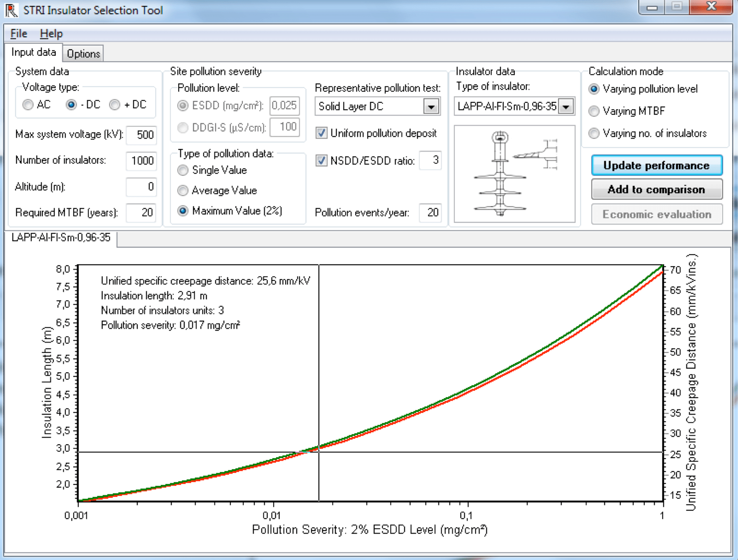The image size is (738, 560).
Task: Click the Required MTBF years field
Action: tap(141, 212)
